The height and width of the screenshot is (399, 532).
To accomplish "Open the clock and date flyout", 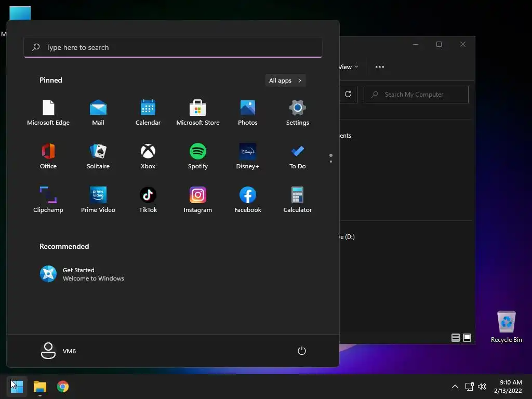I will pyautogui.click(x=508, y=387).
